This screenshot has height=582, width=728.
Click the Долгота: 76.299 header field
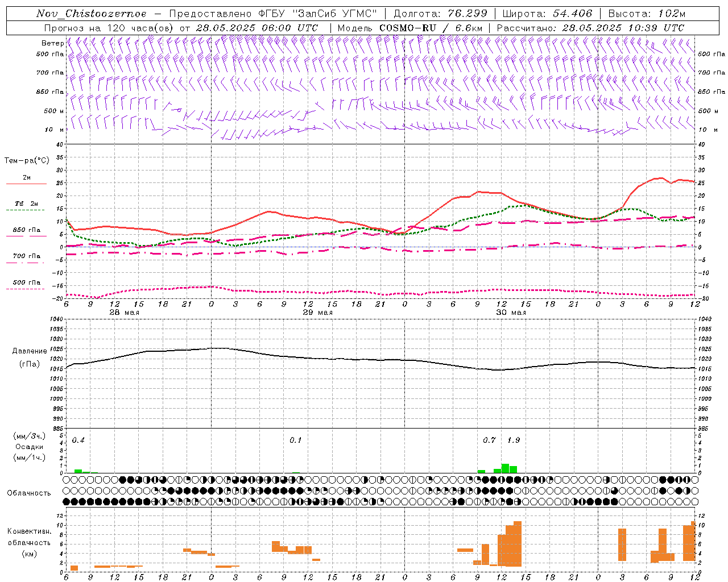click(440, 14)
